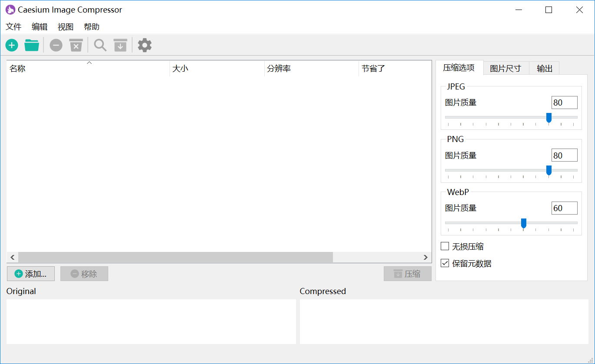Click the clear list trash icon
Viewport: 595px width, 364px height.
(x=76, y=45)
